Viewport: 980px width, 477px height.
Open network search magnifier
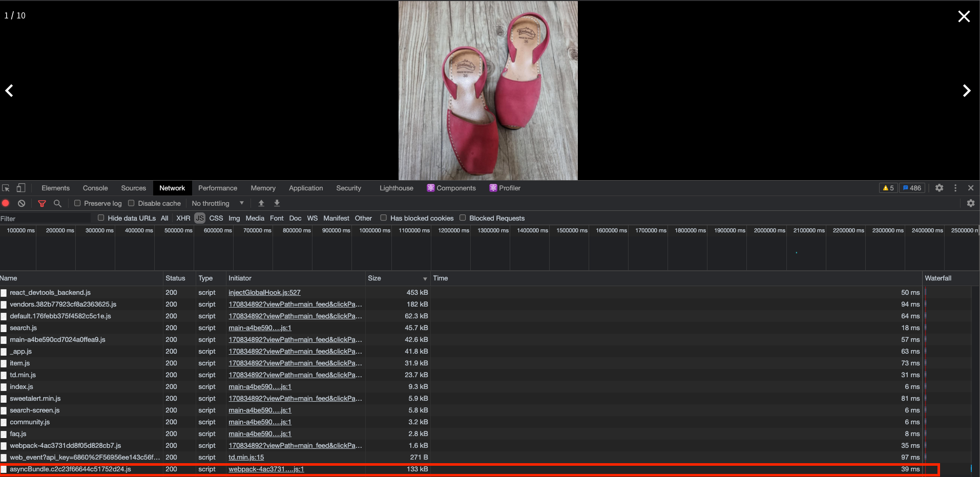[x=57, y=203]
